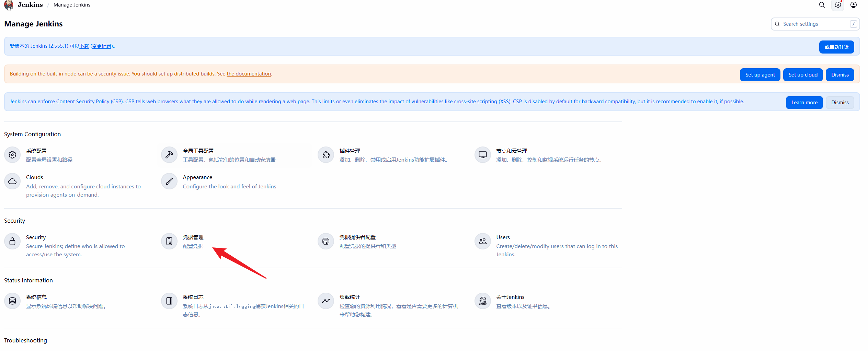Open the user account icon in header
The image size is (868, 351).
[x=853, y=5]
